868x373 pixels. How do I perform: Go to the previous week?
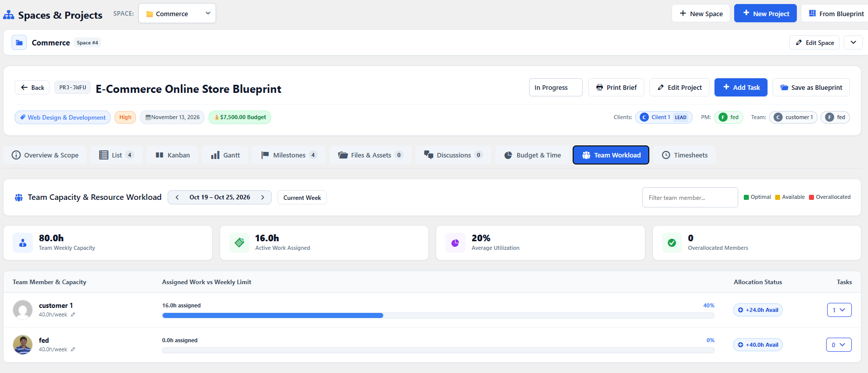click(177, 197)
